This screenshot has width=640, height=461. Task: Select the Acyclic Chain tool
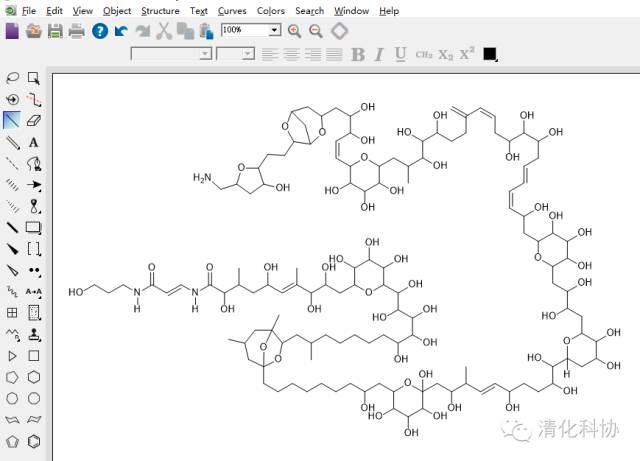12,334
